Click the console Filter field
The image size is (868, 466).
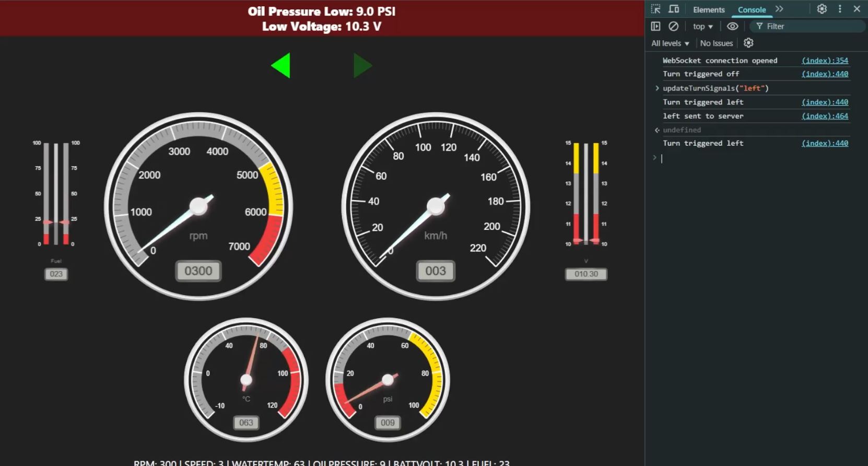(807, 26)
